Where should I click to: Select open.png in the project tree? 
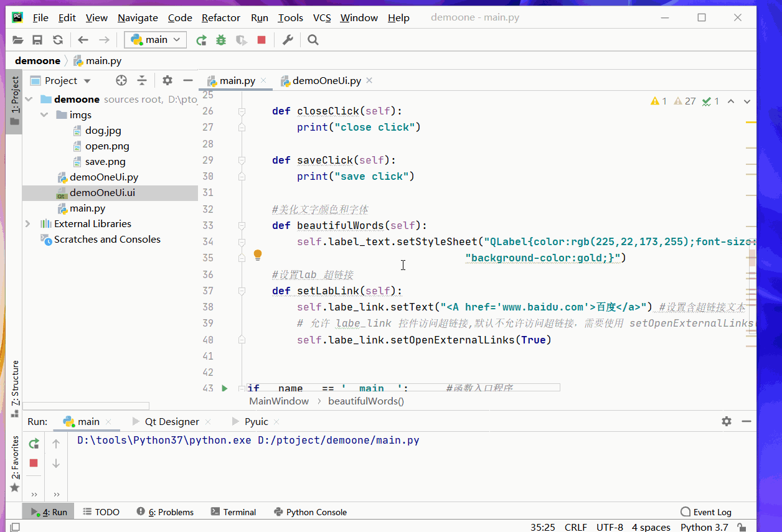[107, 146]
